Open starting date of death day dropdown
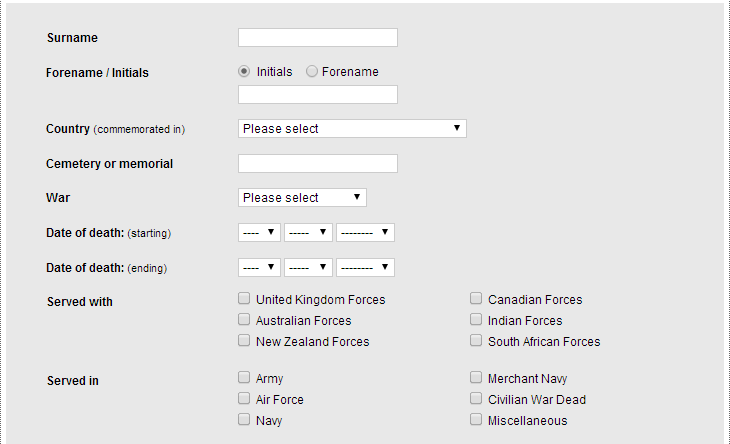 pos(259,232)
